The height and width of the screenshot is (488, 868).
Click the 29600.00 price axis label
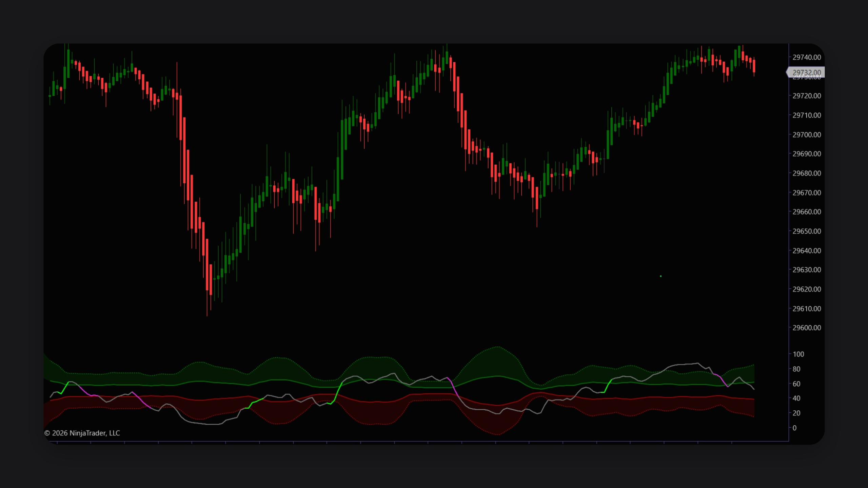(x=807, y=328)
